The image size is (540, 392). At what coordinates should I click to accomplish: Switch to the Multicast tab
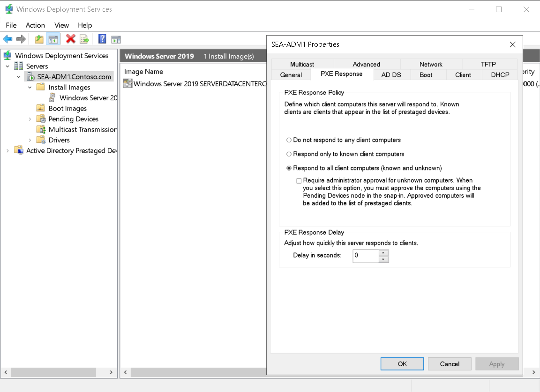pyautogui.click(x=302, y=64)
